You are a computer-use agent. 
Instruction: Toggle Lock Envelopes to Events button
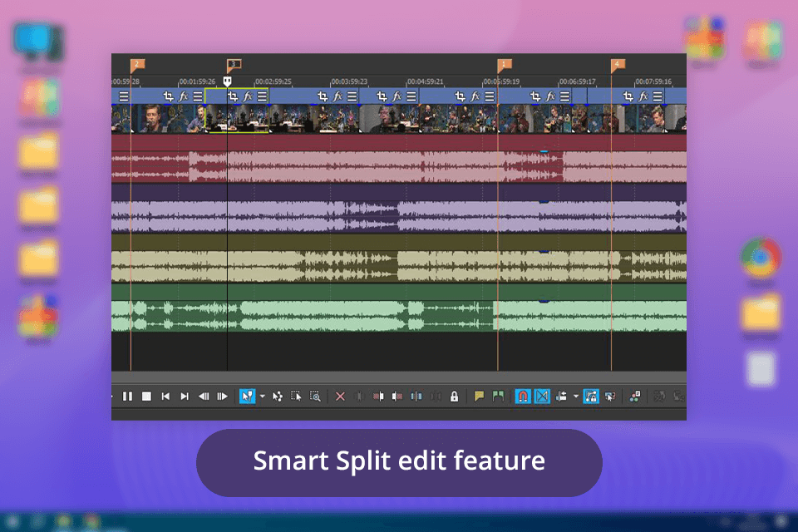(x=591, y=396)
